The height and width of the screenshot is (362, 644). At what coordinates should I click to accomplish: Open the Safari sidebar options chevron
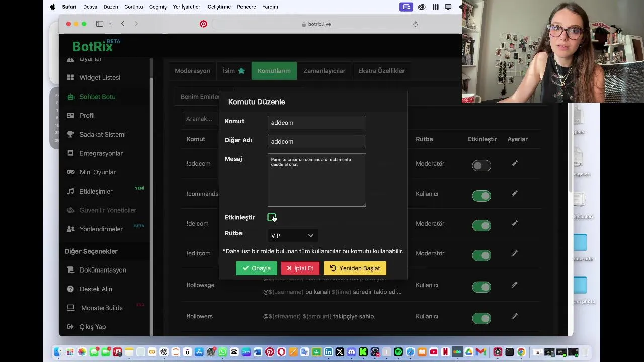coord(110,24)
